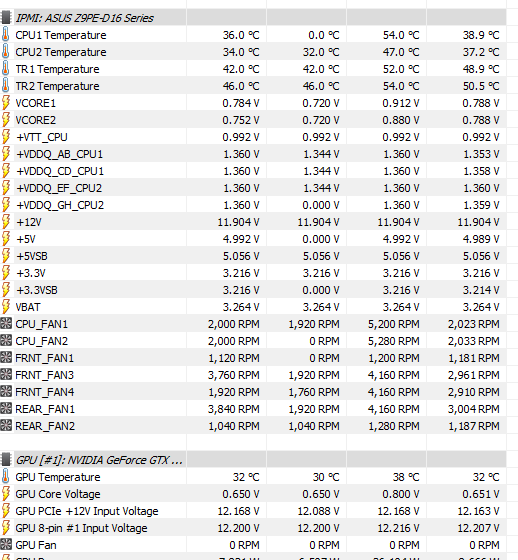Click the fan icon beside GPU Fan

click(x=6, y=545)
